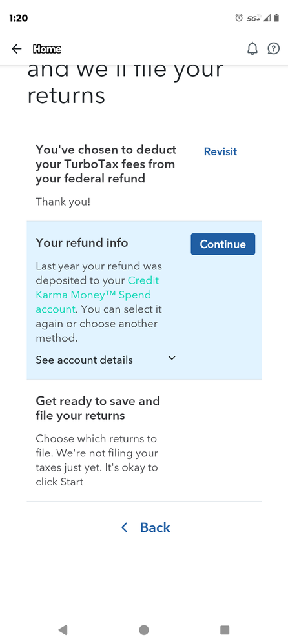Select the Your refund info heading
Viewport: 288px width, 644px height.
(x=82, y=243)
